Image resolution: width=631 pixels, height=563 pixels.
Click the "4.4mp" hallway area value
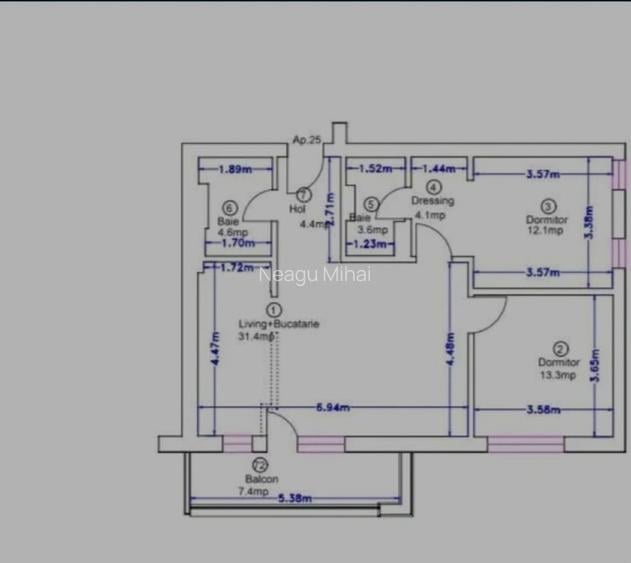point(313,224)
